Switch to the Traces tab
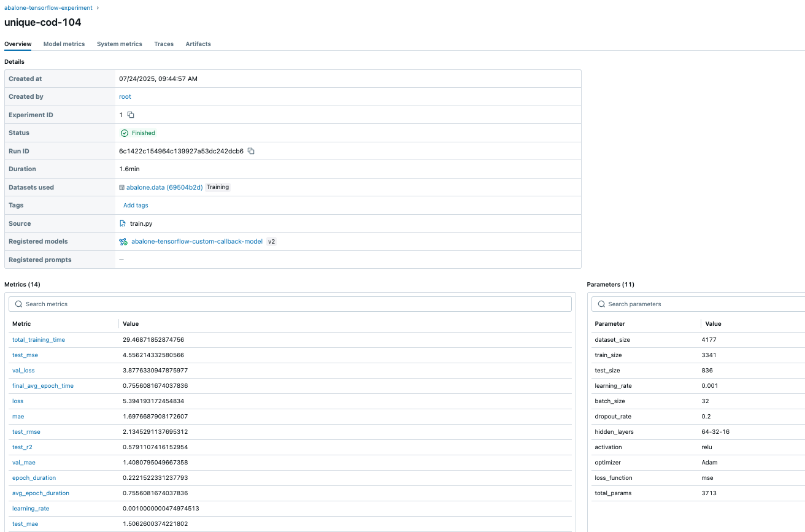 (163, 44)
